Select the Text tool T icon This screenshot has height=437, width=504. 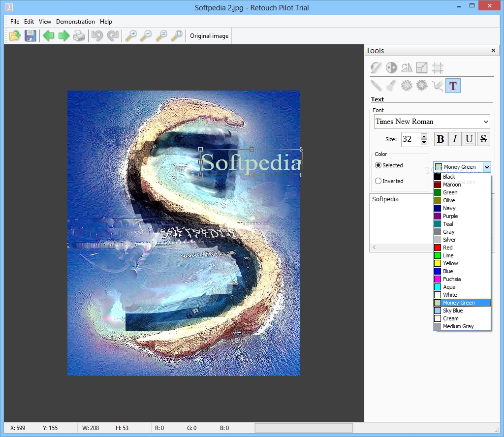(x=453, y=86)
